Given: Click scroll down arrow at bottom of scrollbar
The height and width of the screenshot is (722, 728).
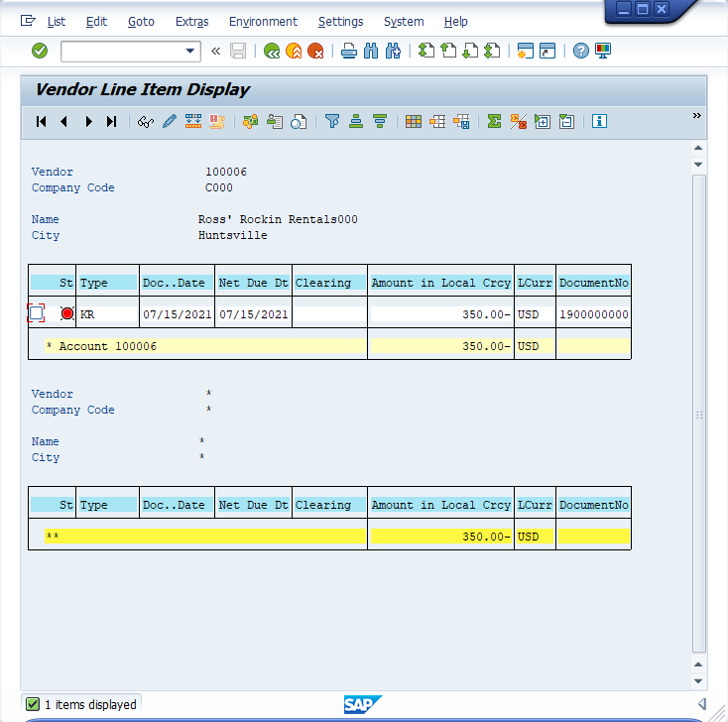Looking at the screenshot, I should point(698,681).
